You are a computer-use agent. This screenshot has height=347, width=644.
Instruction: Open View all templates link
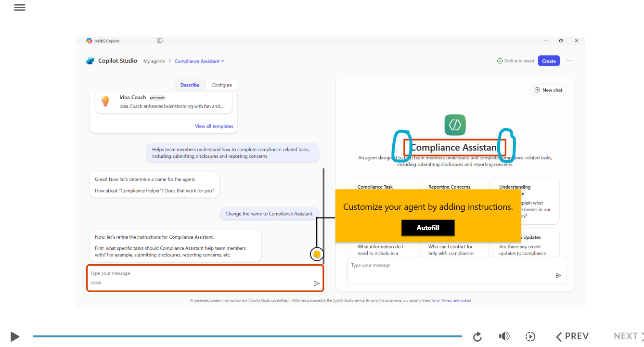(214, 126)
